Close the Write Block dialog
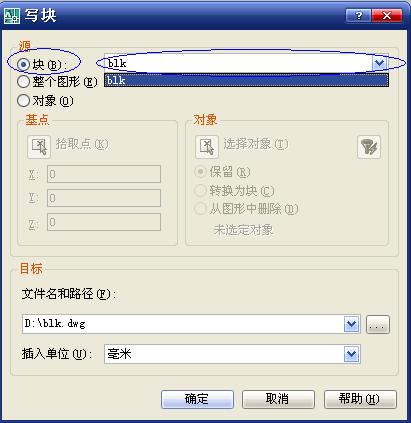 [x=387, y=16]
